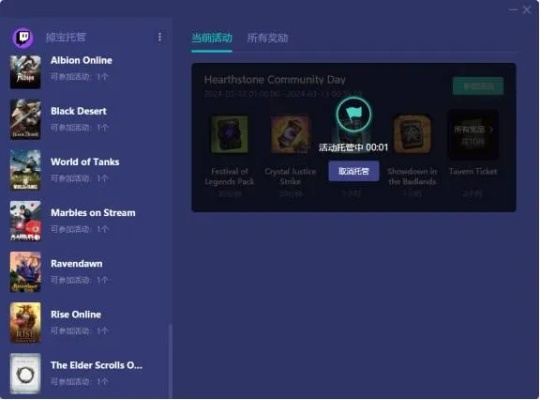Image resolution: width=540 pixels, height=400 pixels.
Task: Open the 所有奖品 all rewards tile
Action: click(x=473, y=135)
